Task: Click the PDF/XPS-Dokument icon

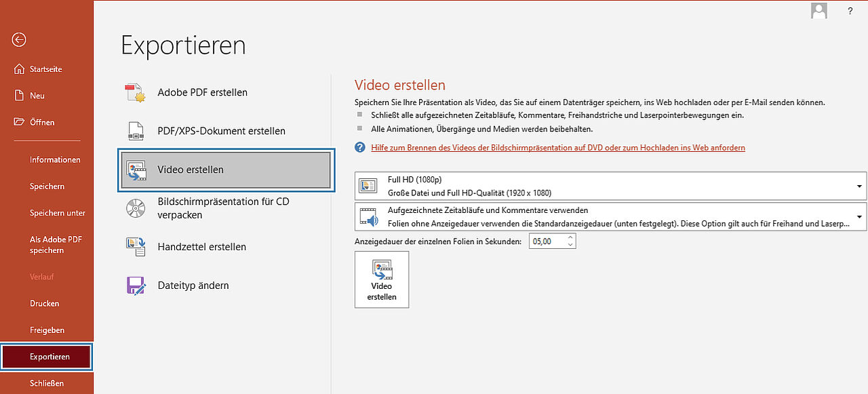Action: coord(136,131)
